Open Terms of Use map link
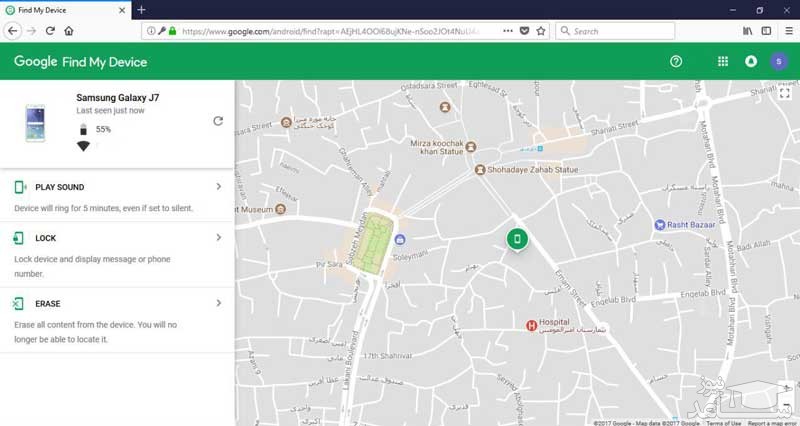Screen dimensions: 800x426 (x=723, y=423)
